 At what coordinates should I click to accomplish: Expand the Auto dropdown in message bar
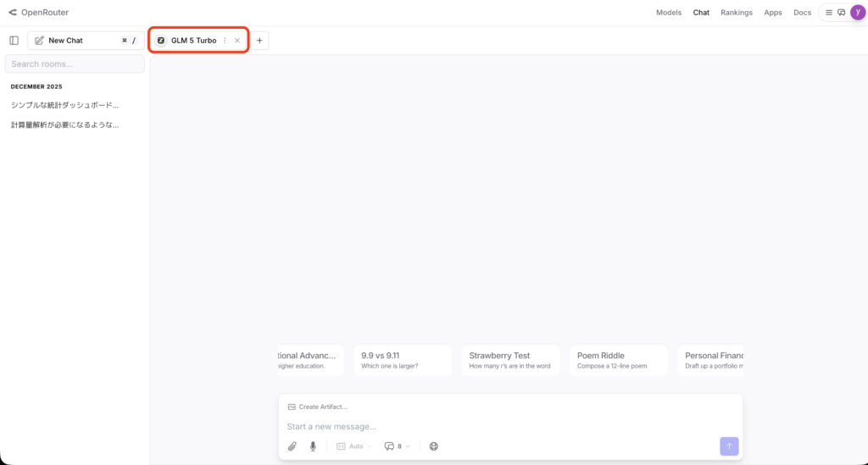[x=354, y=446]
